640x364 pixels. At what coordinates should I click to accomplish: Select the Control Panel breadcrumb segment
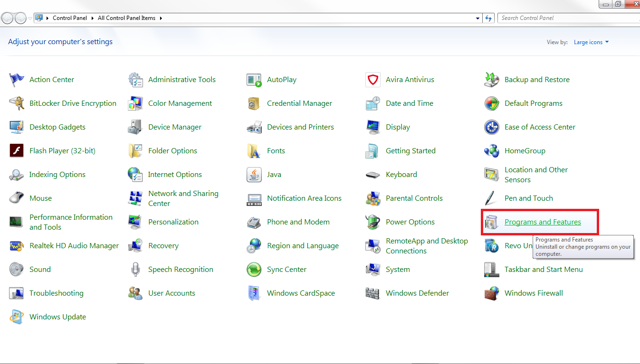[70, 18]
